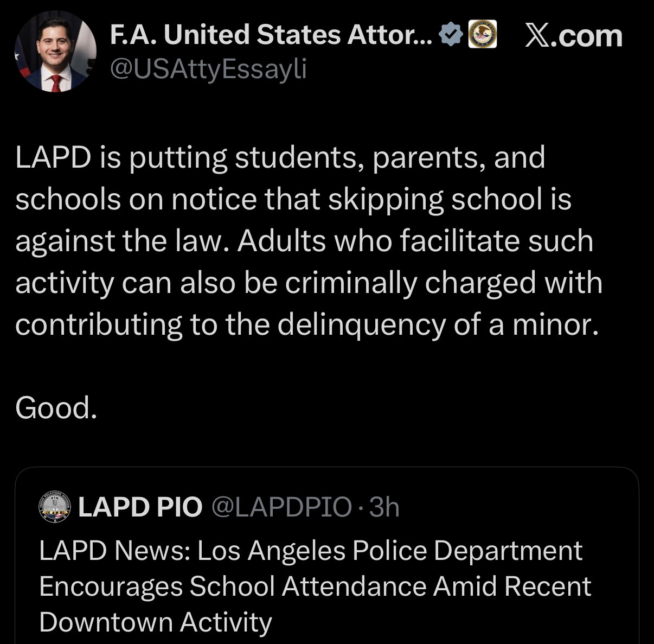Click the LAPD PIO seal avatar

[x=55, y=507]
